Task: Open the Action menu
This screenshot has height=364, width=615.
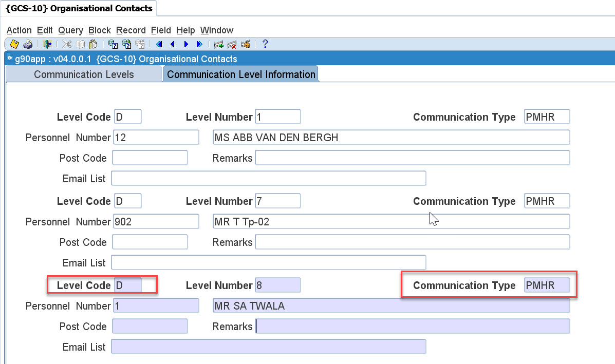Action: [x=19, y=30]
